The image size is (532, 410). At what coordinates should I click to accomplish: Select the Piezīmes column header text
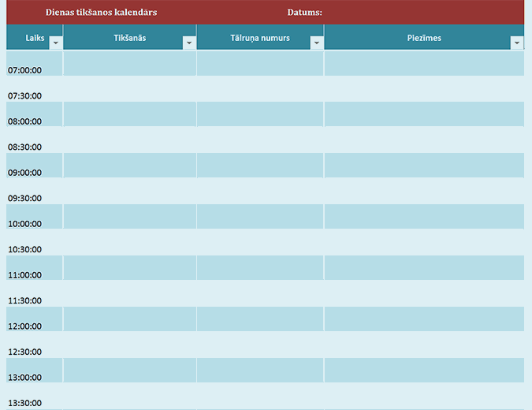(x=424, y=38)
